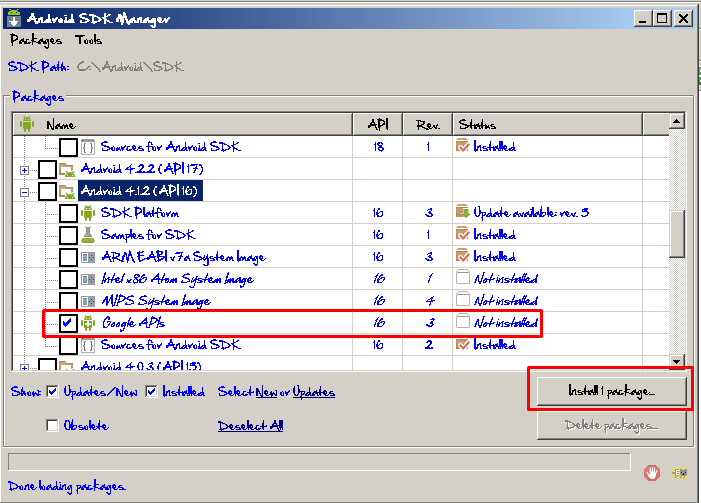Sort by the Status column header

pyautogui.click(x=548, y=124)
